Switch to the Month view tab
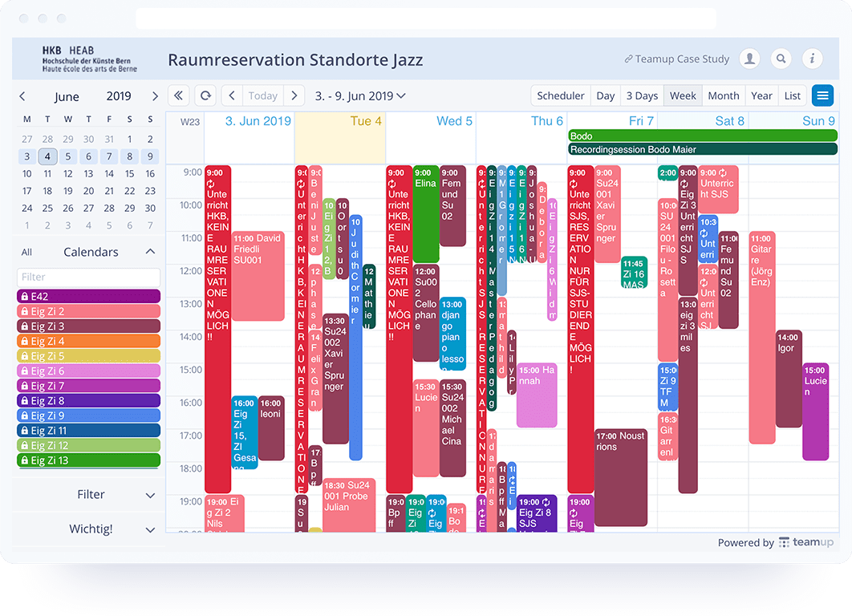The height and width of the screenshot is (616, 852). (723, 95)
